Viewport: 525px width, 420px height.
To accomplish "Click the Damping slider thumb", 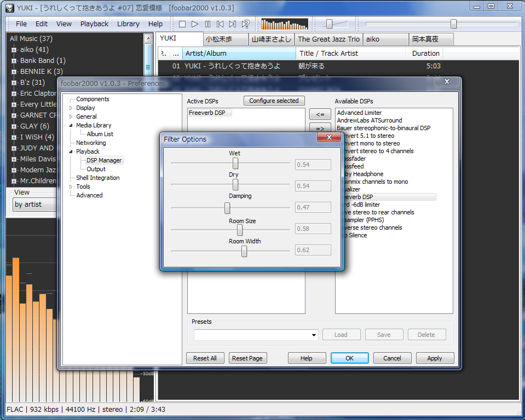I will coord(227,208).
